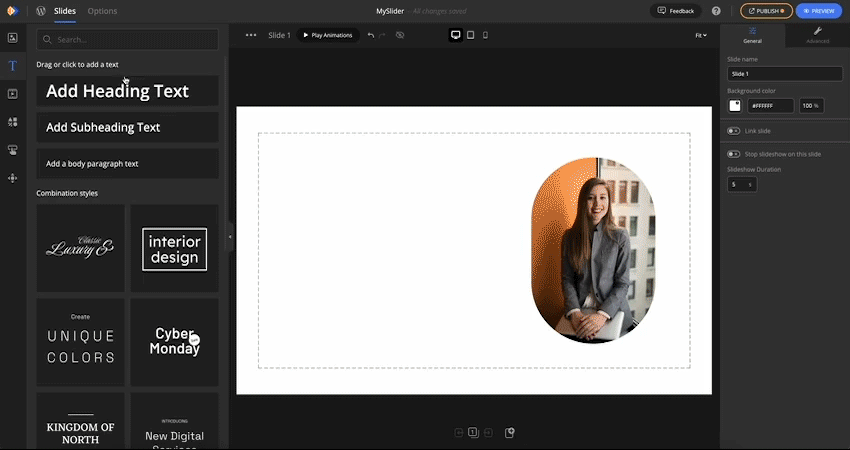Switch to desktop device view

tap(456, 35)
